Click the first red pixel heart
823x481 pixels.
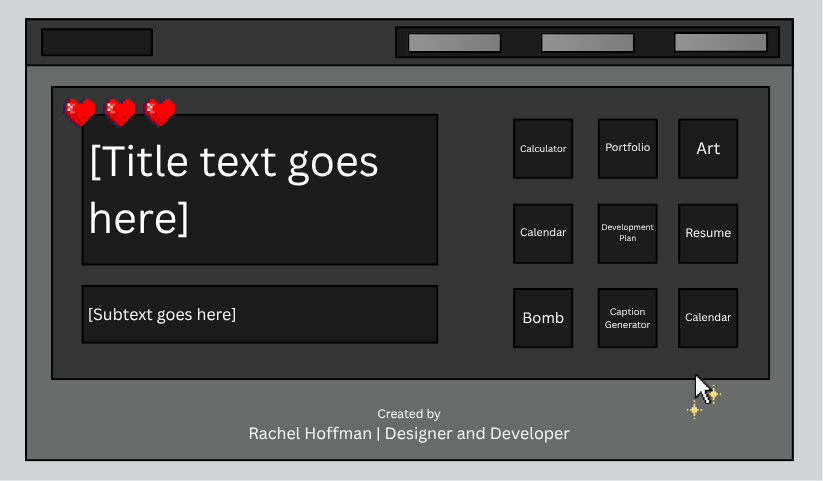[80, 112]
